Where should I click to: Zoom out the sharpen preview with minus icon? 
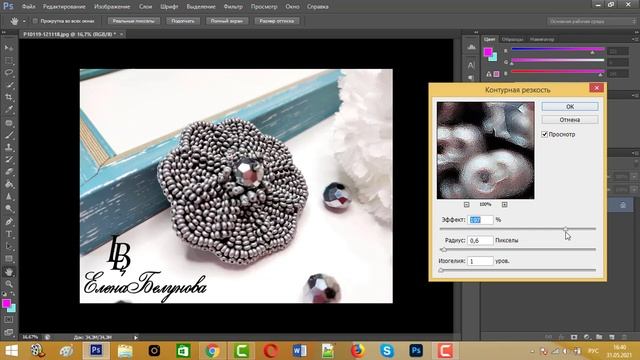pos(467,204)
